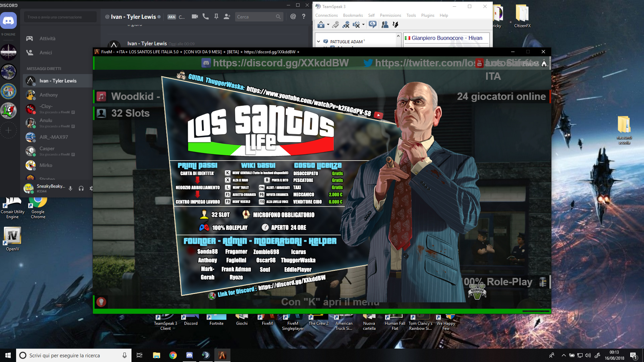Click the green FiveM loading progress bar
The width and height of the screenshot is (644, 362).
point(322,311)
